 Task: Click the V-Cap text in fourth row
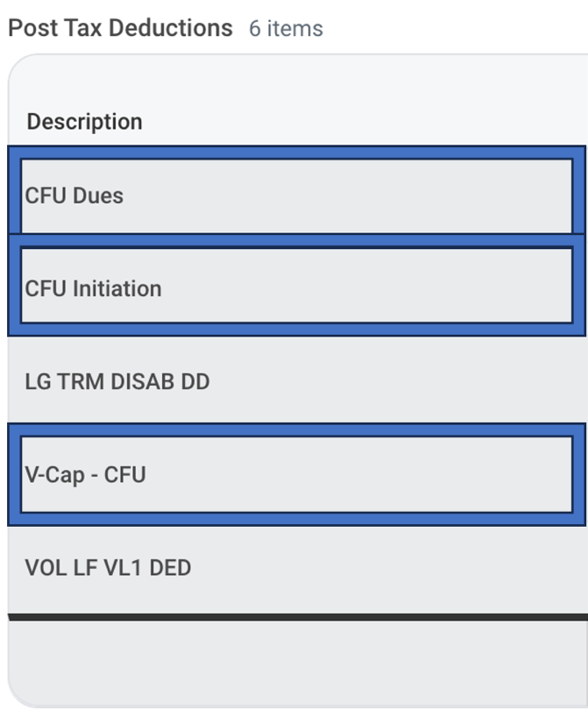[55, 475]
